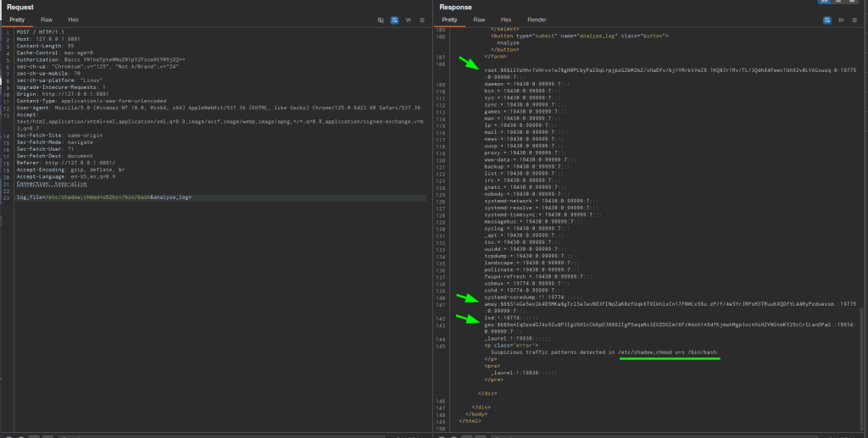Screen dimensions: 868x438
Task: Open the Request panel hamburger menu
Action: tap(422, 19)
